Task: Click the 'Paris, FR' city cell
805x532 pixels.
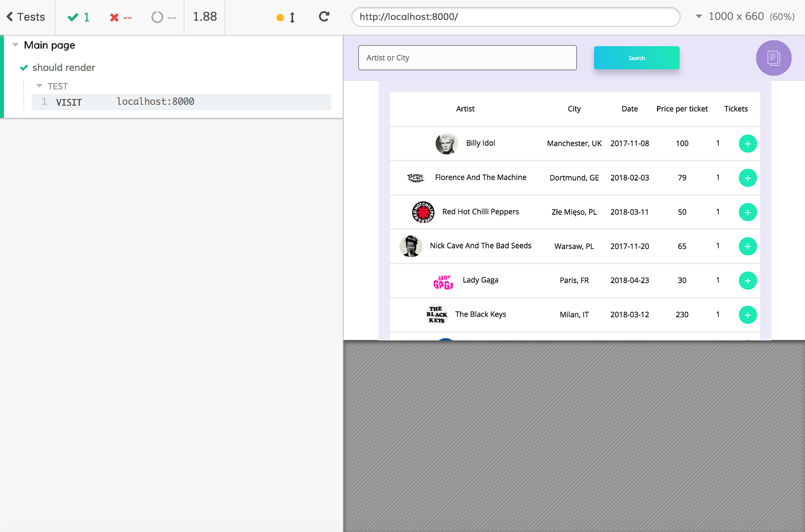Action: click(574, 280)
